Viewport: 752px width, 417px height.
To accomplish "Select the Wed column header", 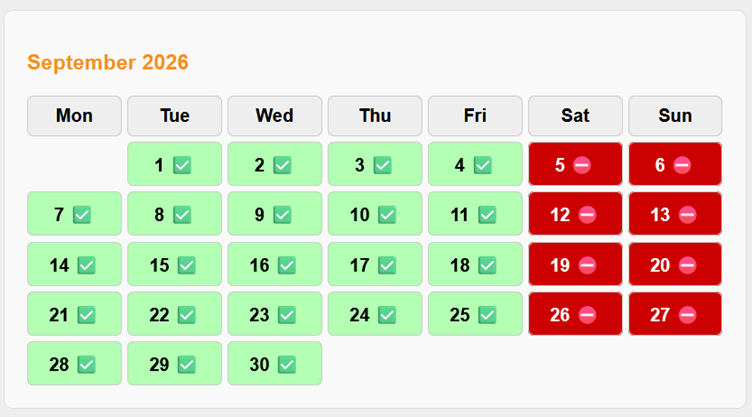I will point(274,116).
